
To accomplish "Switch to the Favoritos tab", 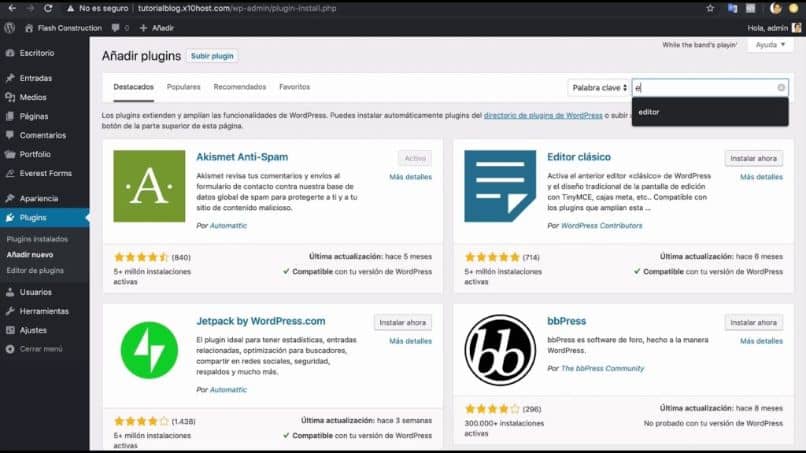I will pyautogui.click(x=295, y=87).
